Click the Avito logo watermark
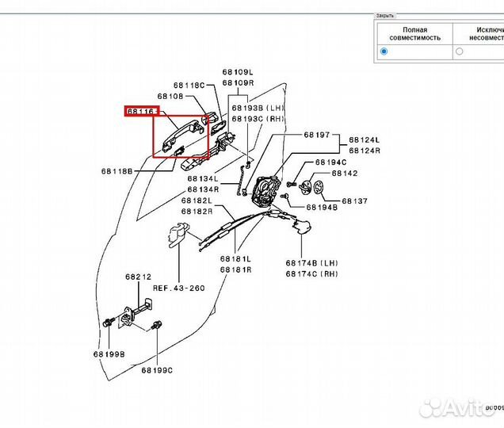This screenshot has height=428, width=504. (x=456, y=406)
